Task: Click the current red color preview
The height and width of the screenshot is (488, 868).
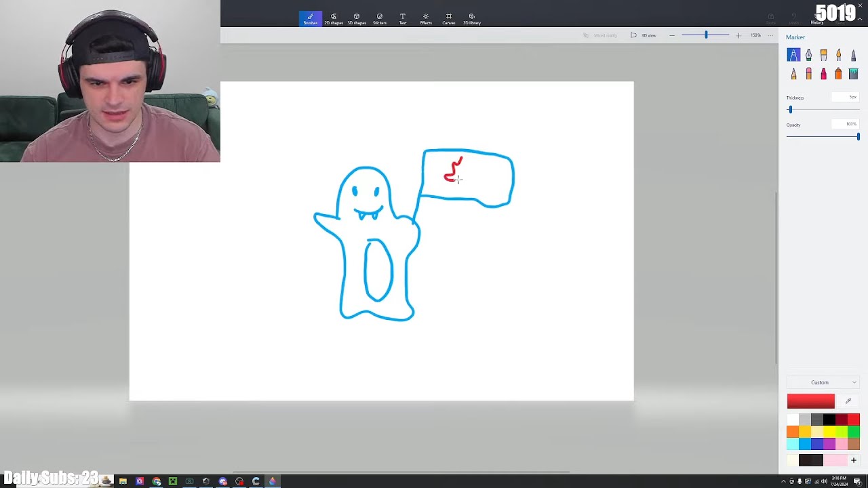Action: 811,401
